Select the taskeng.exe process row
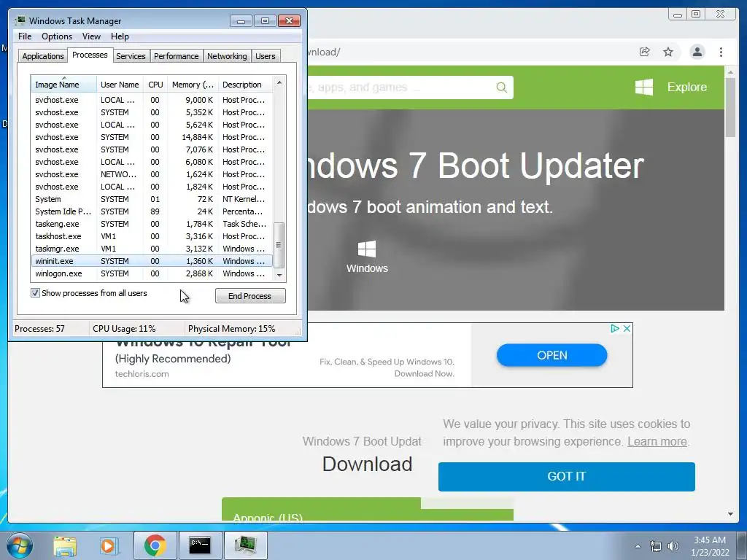 click(x=152, y=224)
